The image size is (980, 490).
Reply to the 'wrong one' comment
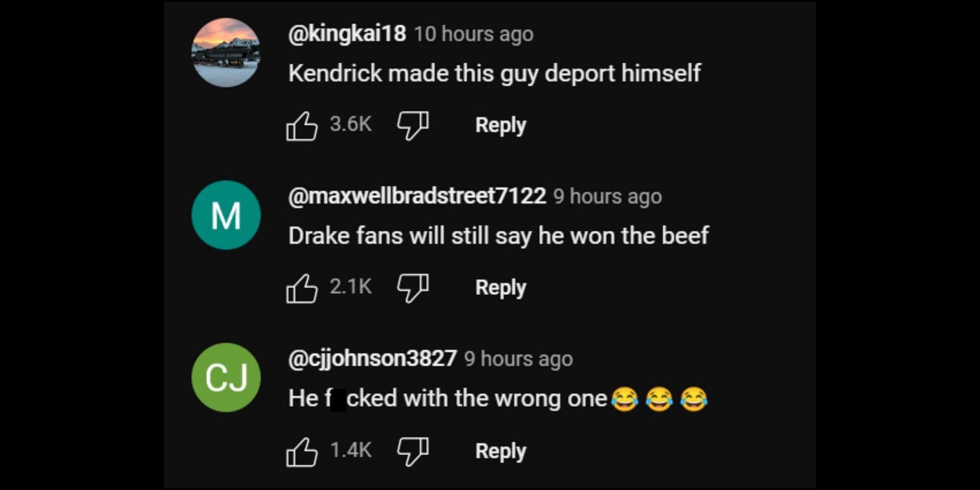point(500,451)
